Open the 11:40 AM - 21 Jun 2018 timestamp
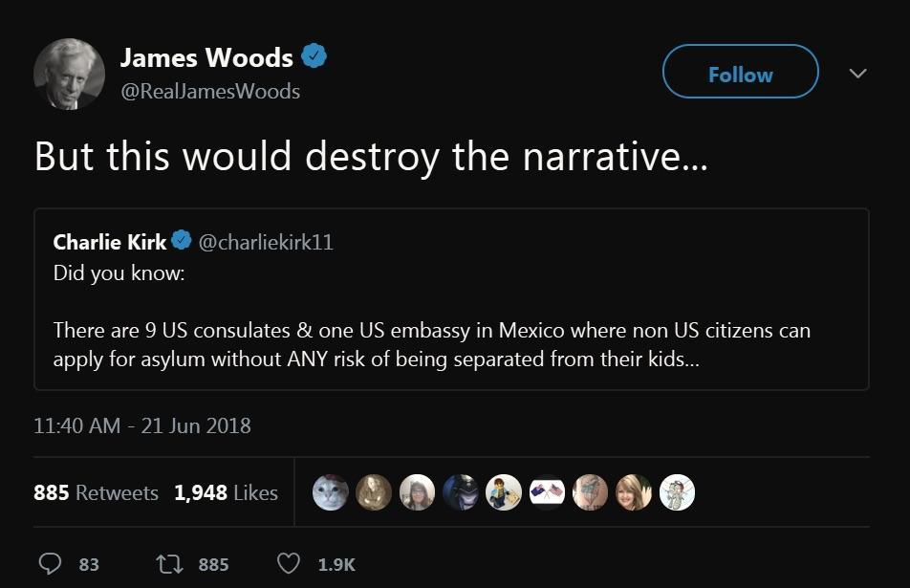Image resolution: width=910 pixels, height=588 pixels. pyautogui.click(x=142, y=425)
